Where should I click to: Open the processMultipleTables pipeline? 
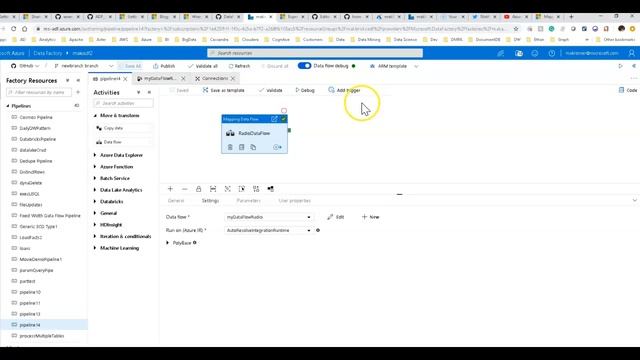coord(42,336)
